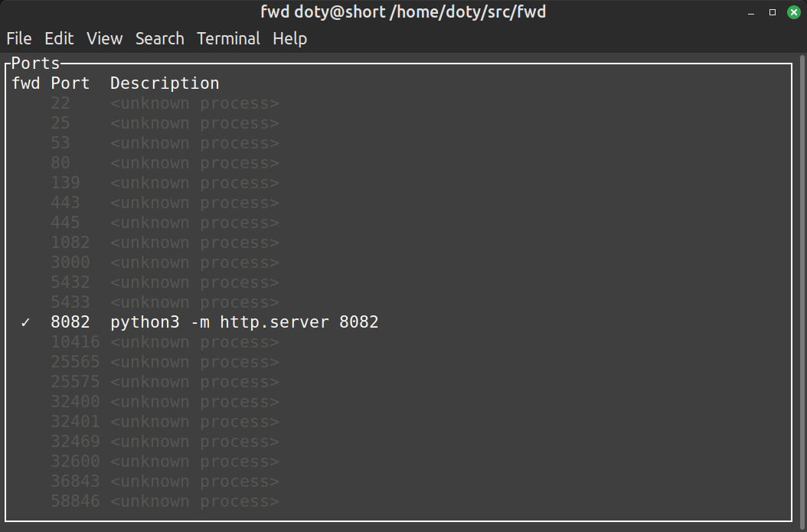The image size is (807, 532).
Task: Open the Edit menu
Action: tap(59, 38)
